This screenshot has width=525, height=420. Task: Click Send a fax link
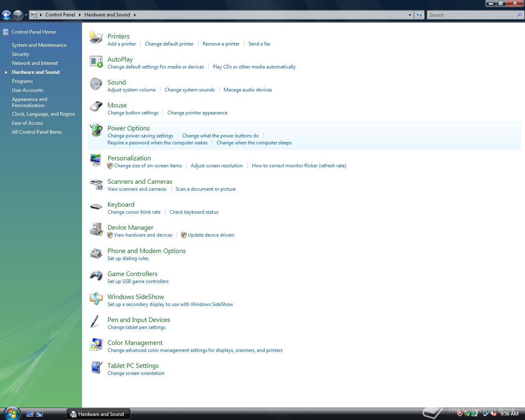[x=259, y=44]
